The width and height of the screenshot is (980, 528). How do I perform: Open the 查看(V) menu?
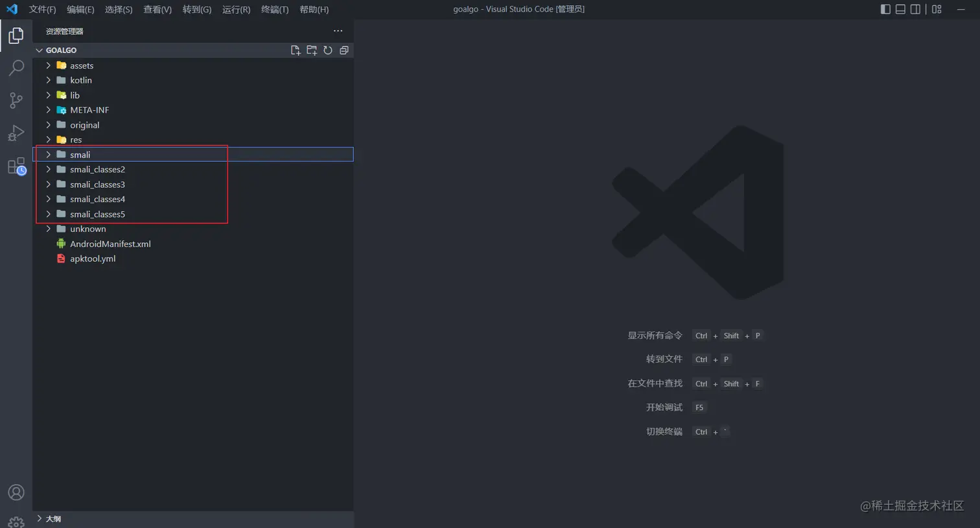(x=157, y=9)
